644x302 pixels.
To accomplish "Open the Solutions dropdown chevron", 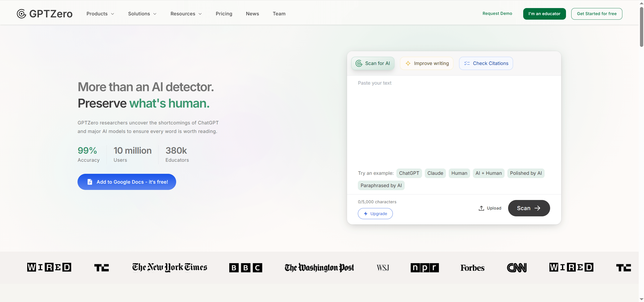I will click(x=155, y=14).
